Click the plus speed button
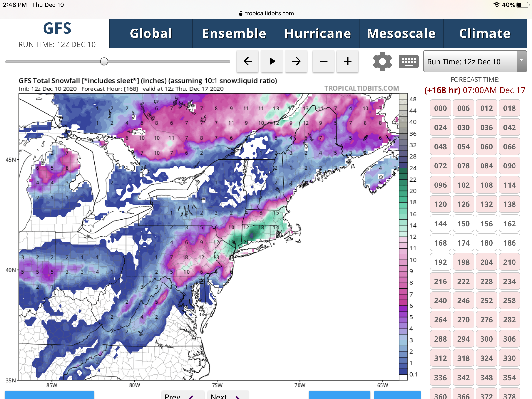 348,61
